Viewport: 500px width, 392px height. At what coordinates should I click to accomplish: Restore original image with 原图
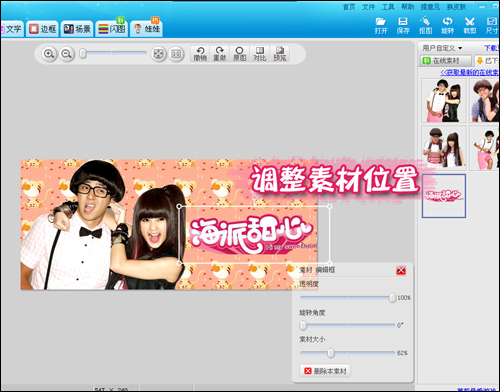click(239, 54)
